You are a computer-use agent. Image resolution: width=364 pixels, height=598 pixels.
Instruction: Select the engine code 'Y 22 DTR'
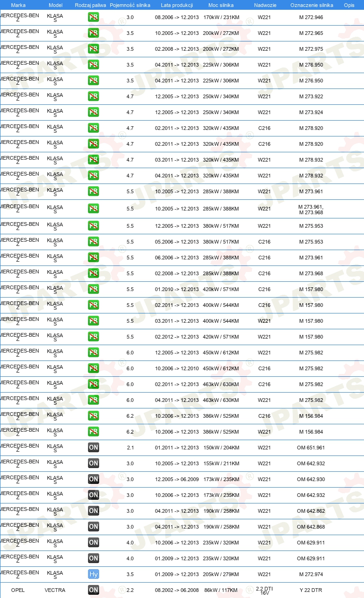click(x=311, y=590)
